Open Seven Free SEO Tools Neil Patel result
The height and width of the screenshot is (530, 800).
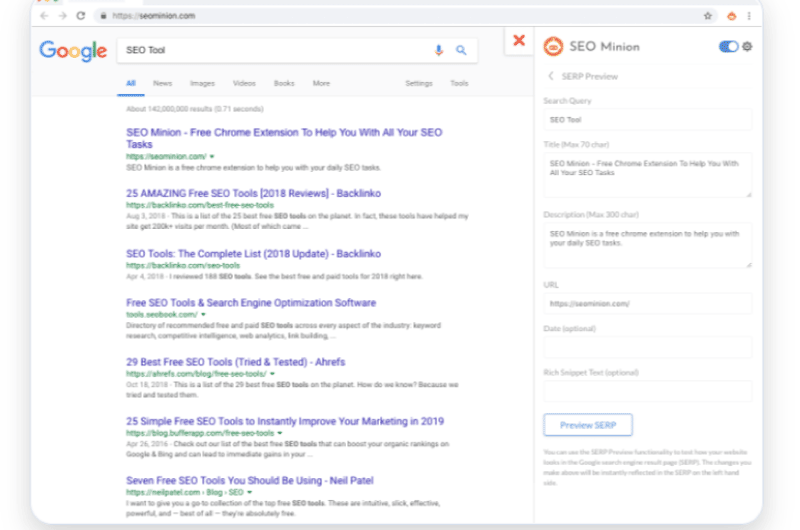coord(249,480)
